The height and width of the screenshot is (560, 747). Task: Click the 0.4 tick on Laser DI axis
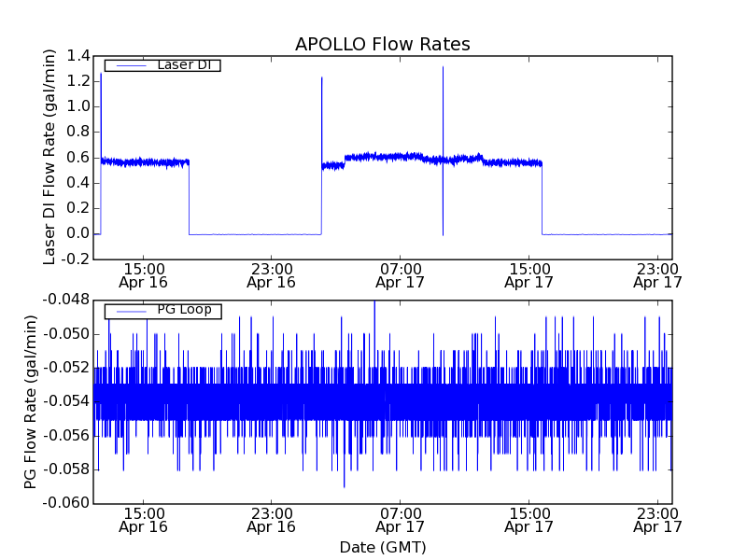tap(78, 183)
